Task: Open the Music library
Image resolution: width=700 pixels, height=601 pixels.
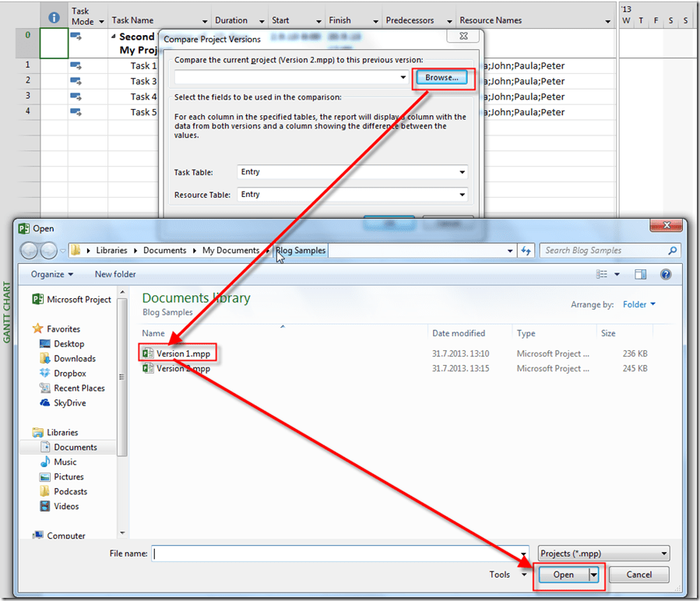Action: tap(65, 462)
